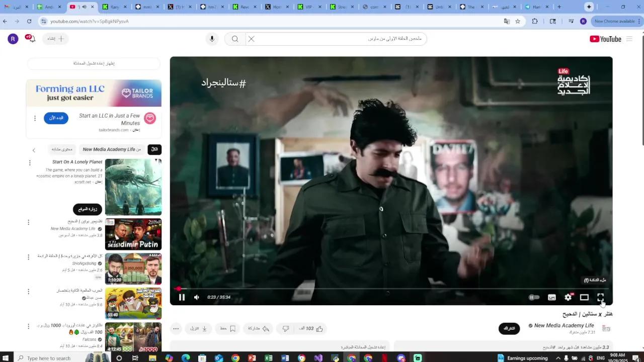Open a new Chrome tab
Screen dimensions: 644x362
(x=559, y=7)
